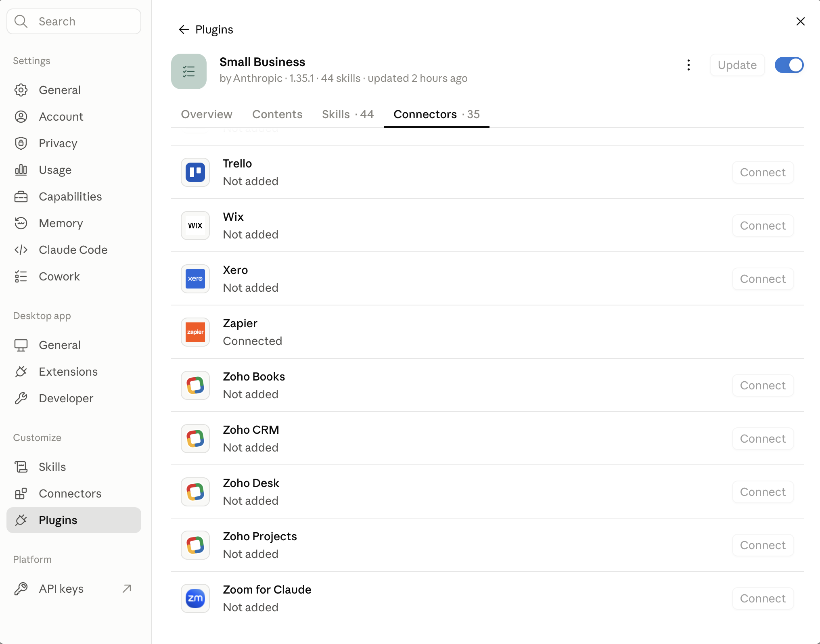Connect the Zoho Projects connector
This screenshot has width=820, height=644.
pyautogui.click(x=763, y=545)
